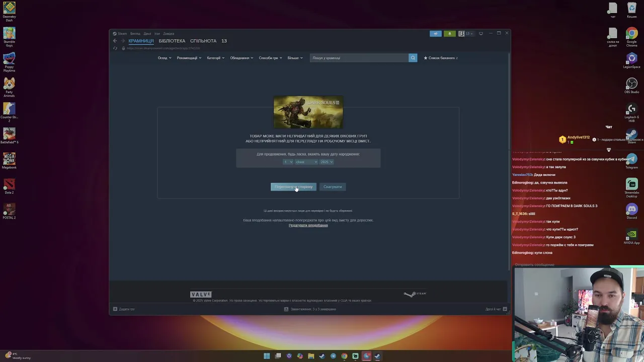Open the Ігри menu
Screen dimensions: 644x362
157,34
